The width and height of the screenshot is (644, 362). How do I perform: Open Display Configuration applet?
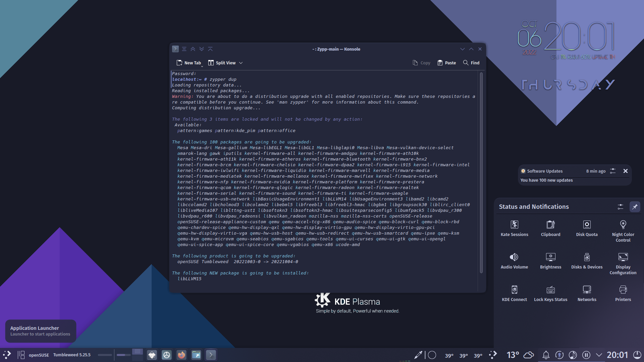pyautogui.click(x=623, y=263)
